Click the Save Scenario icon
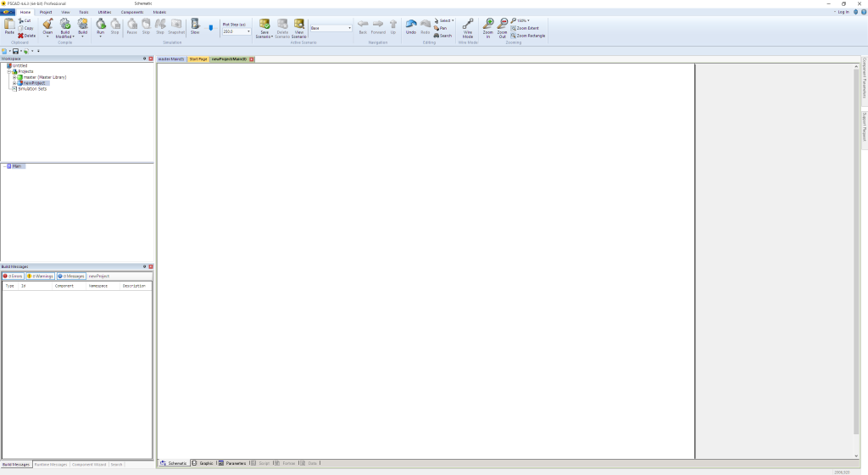This screenshot has width=868, height=475. 264,25
